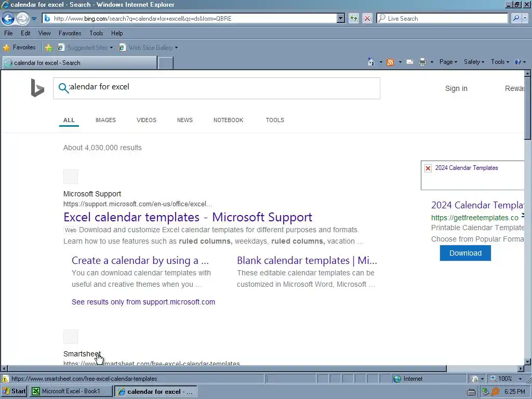This screenshot has width=532, height=399.
Task: Click the Add to Favorites Bar icon
Action: click(49, 47)
